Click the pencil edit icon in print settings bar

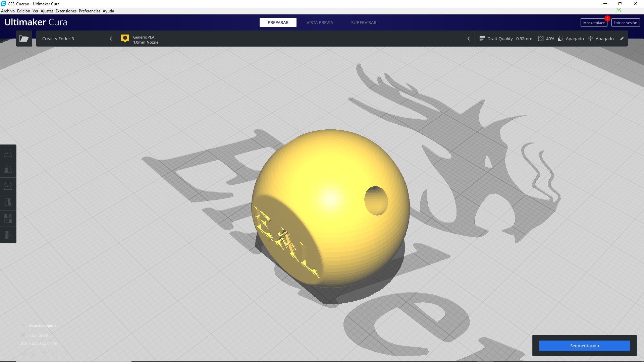click(622, 39)
